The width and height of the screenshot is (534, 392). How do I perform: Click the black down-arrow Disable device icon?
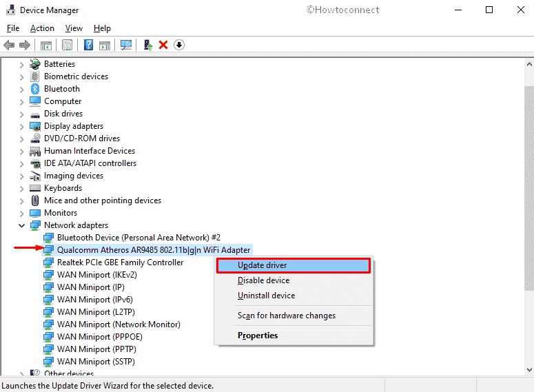(178, 45)
